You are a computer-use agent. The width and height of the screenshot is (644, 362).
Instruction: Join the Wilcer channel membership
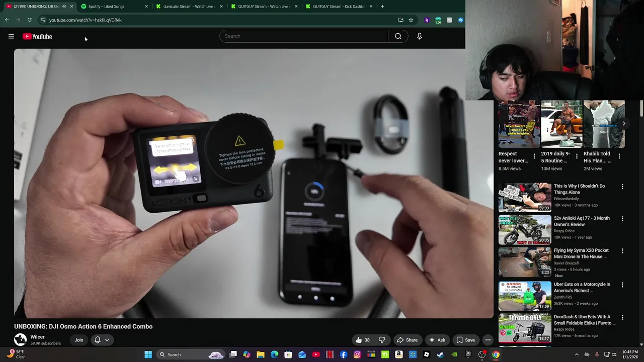79,340
